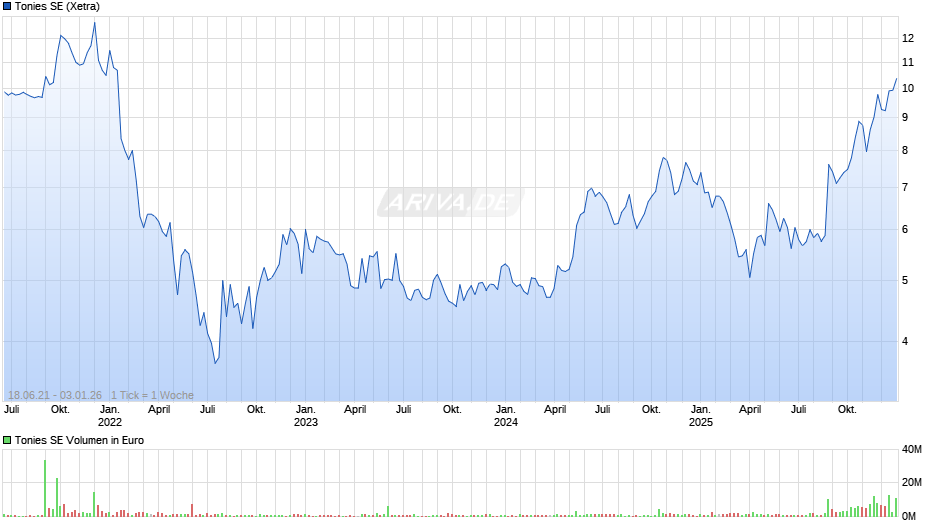Click the price axis label 7

(x=905, y=188)
